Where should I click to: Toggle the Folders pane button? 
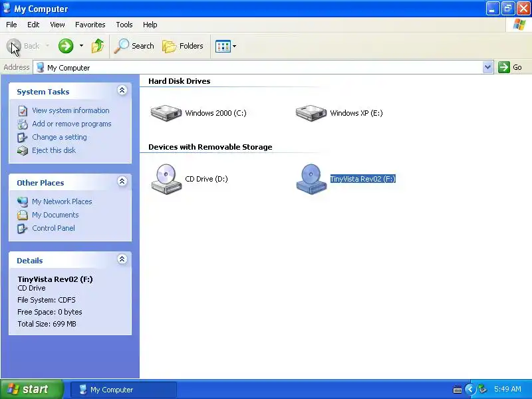click(x=182, y=46)
